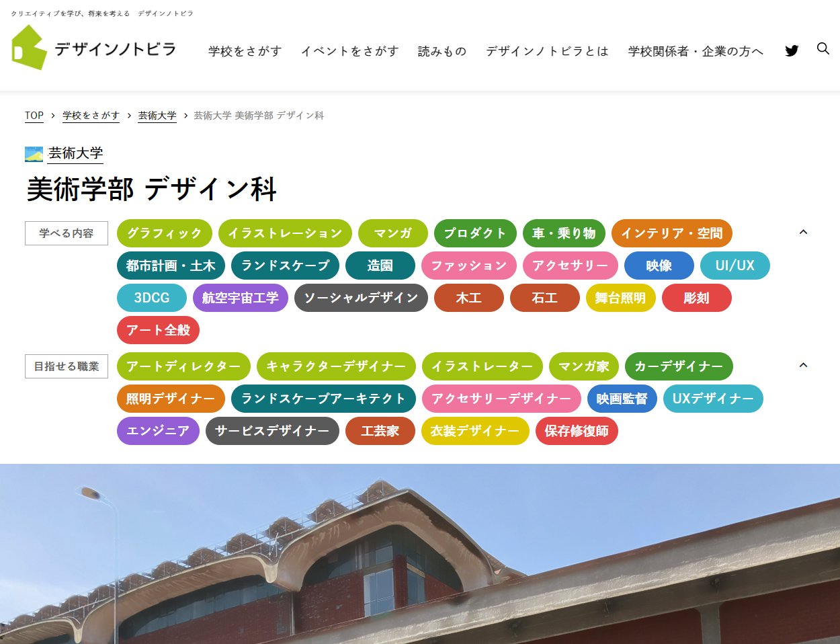Pick the 舞台照明 tag
The image size is (840, 644).
pyautogui.click(x=621, y=298)
